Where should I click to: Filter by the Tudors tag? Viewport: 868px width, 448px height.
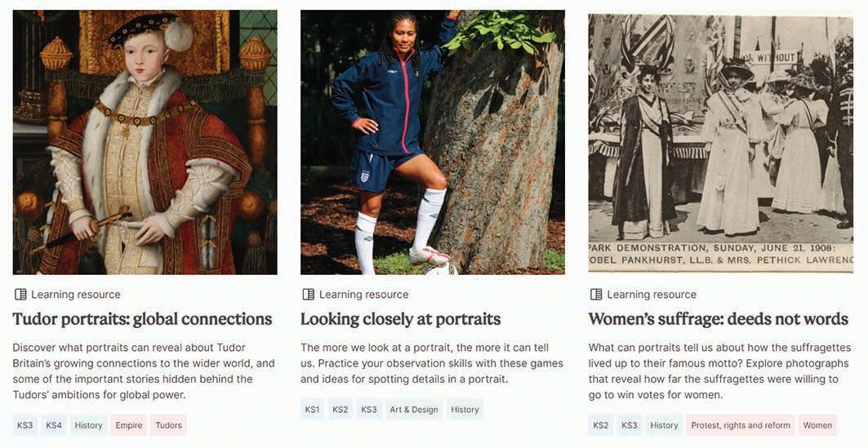point(168,425)
